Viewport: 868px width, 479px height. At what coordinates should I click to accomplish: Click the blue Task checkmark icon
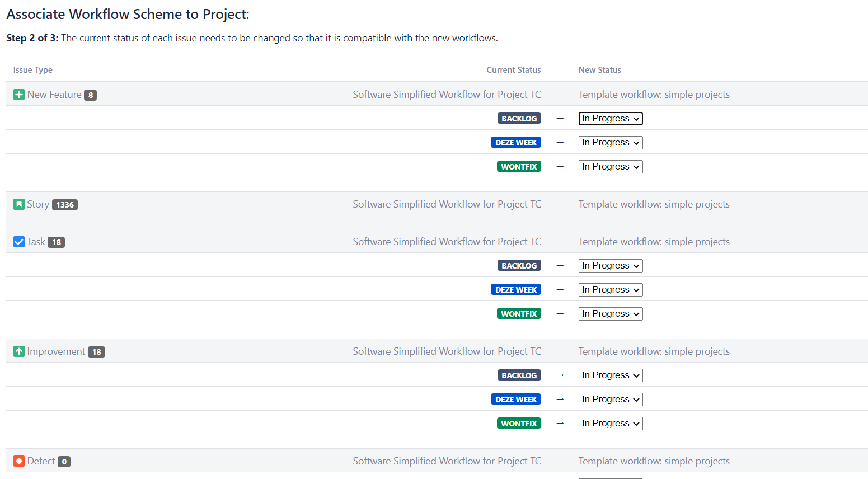point(19,242)
